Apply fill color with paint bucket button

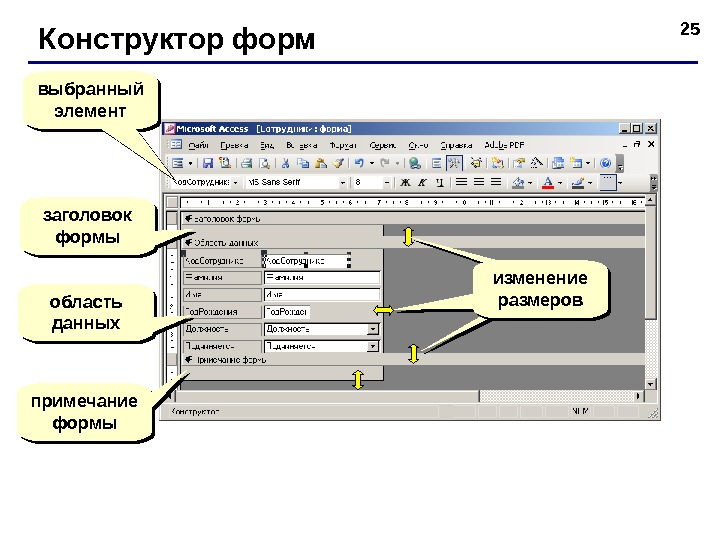pos(518,183)
